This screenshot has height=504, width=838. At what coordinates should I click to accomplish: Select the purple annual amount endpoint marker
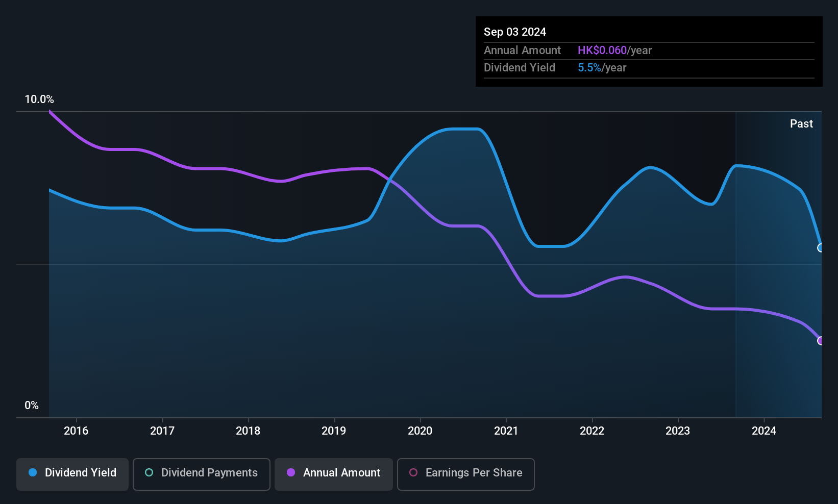coord(821,341)
